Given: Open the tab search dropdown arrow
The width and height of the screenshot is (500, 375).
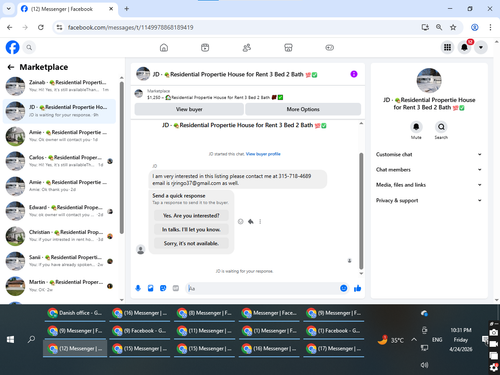Looking at the screenshot, I should pos(9,9).
